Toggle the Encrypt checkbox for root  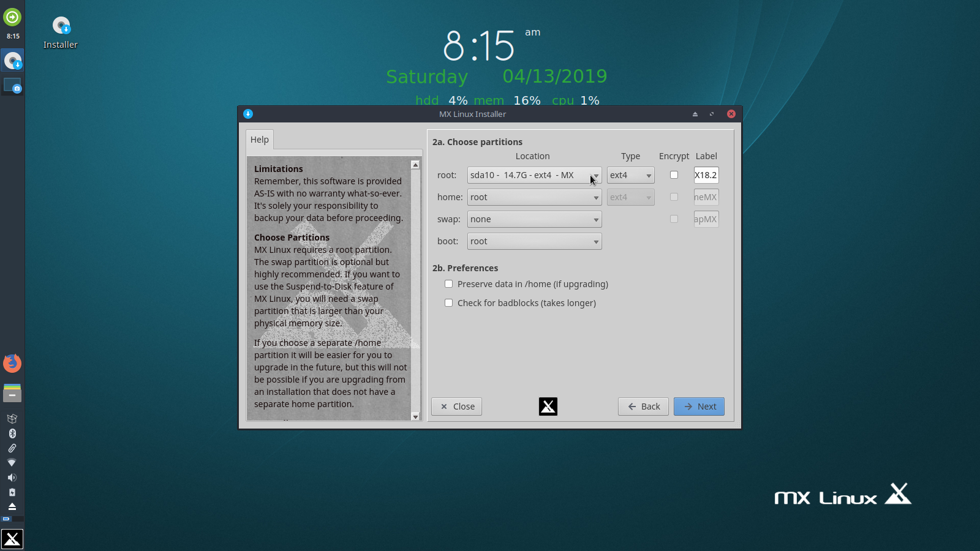(674, 175)
